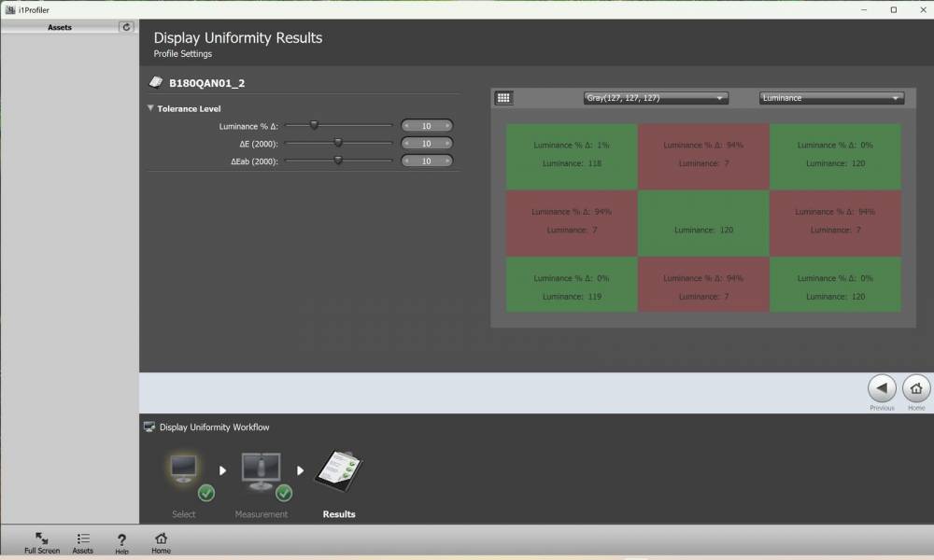
Task: Go to the Measurement workflow step
Action: click(x=262, y=471)
